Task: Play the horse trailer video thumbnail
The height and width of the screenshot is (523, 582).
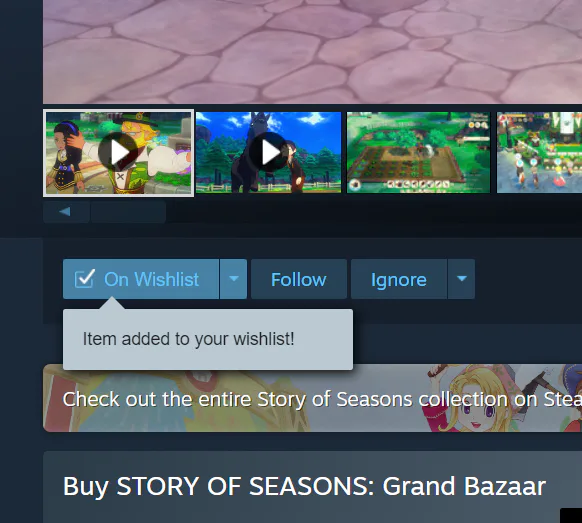Action: pyautogui.click(x=268, y=152)
